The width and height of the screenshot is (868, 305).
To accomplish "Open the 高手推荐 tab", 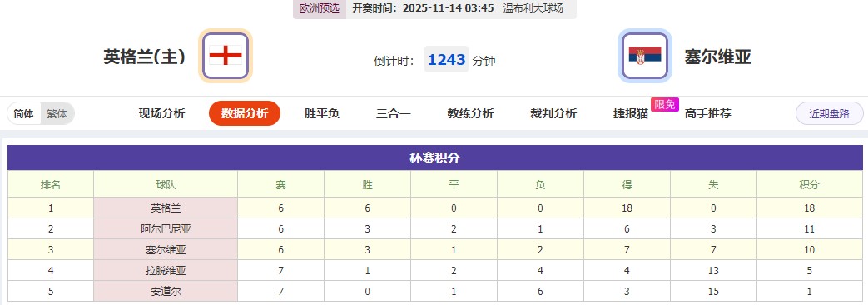I will (x=708, y=113).
